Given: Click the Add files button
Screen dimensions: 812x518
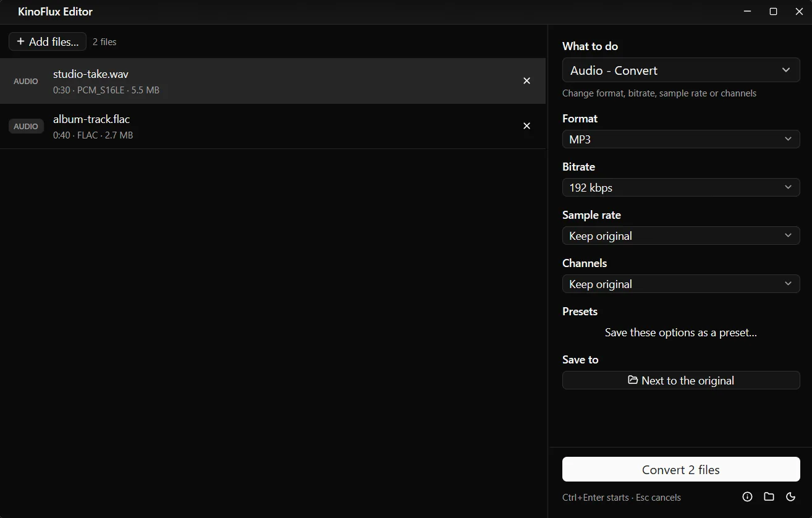Looking at the screenshot, I should point(48,41).
